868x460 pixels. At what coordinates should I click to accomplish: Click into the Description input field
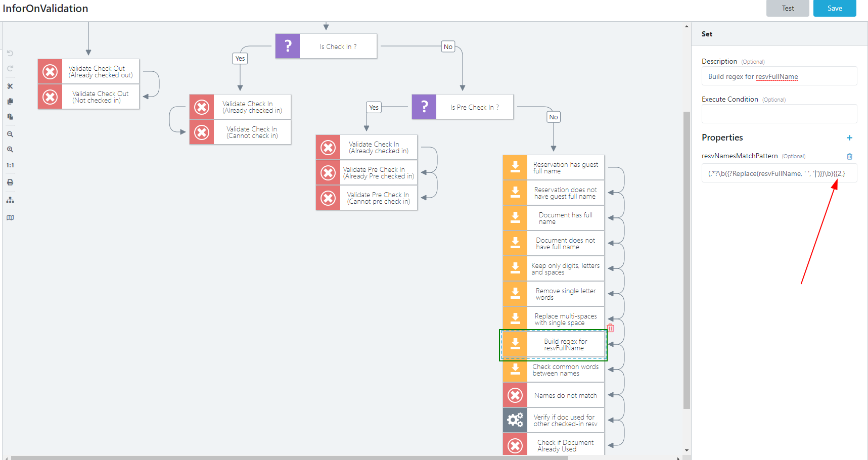tap(779, 76)
